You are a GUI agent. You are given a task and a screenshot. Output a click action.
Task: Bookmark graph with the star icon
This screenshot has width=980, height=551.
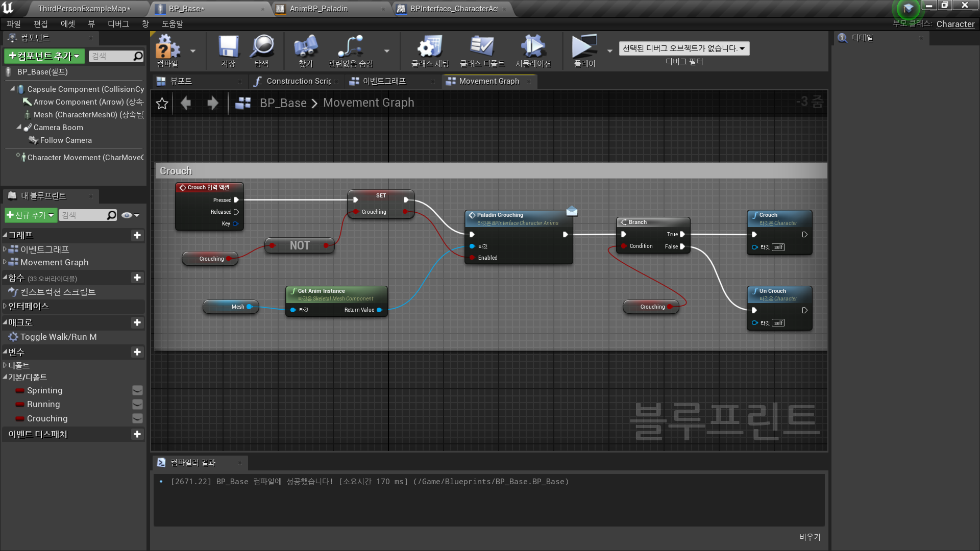pos(162,104)
